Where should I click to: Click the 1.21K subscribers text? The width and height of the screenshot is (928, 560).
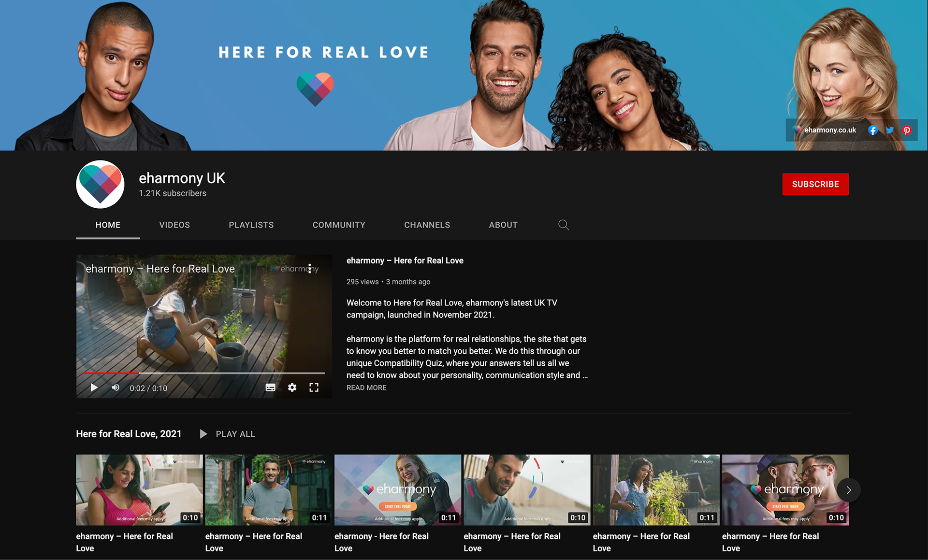coord(173,193)
